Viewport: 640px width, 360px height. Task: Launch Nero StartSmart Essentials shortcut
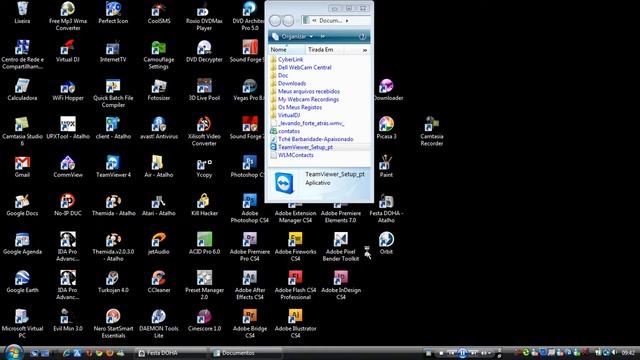[113, 324]
